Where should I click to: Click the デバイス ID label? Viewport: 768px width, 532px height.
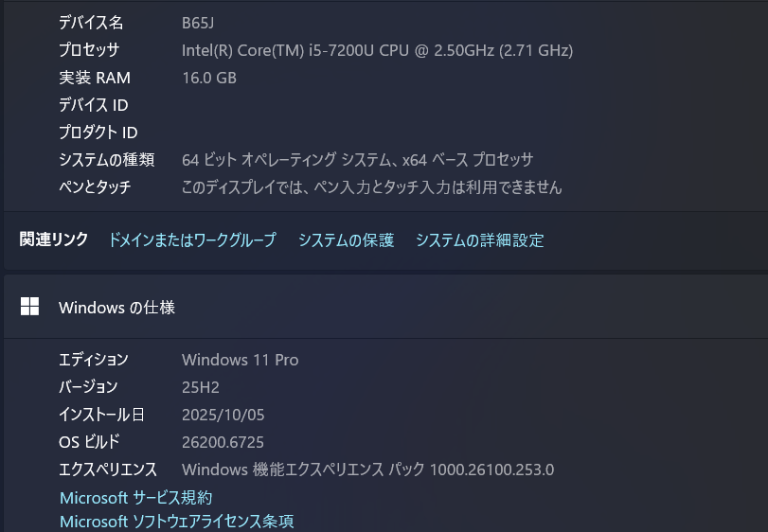click(x=93, y=105)
